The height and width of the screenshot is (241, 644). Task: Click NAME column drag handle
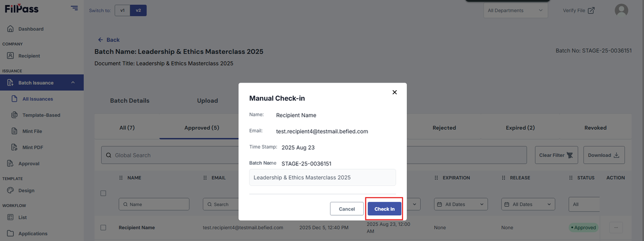click(x=121, y=178)
